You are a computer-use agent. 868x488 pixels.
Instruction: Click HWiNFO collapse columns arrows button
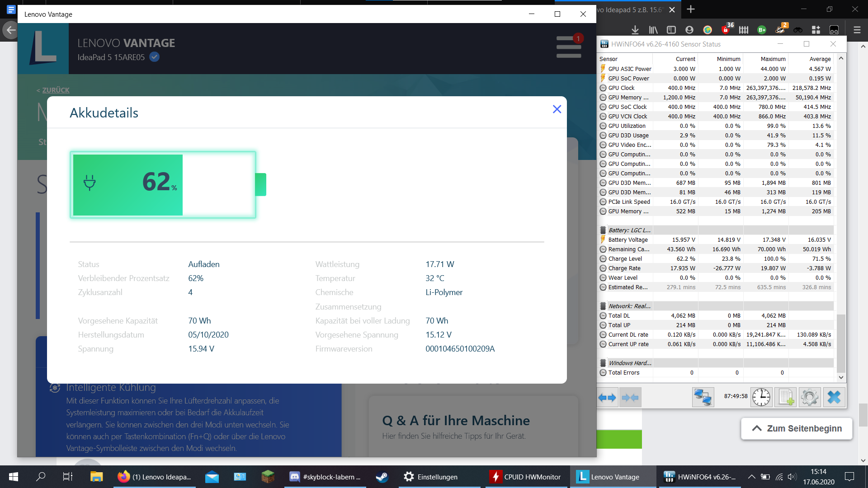coord(630,398)
